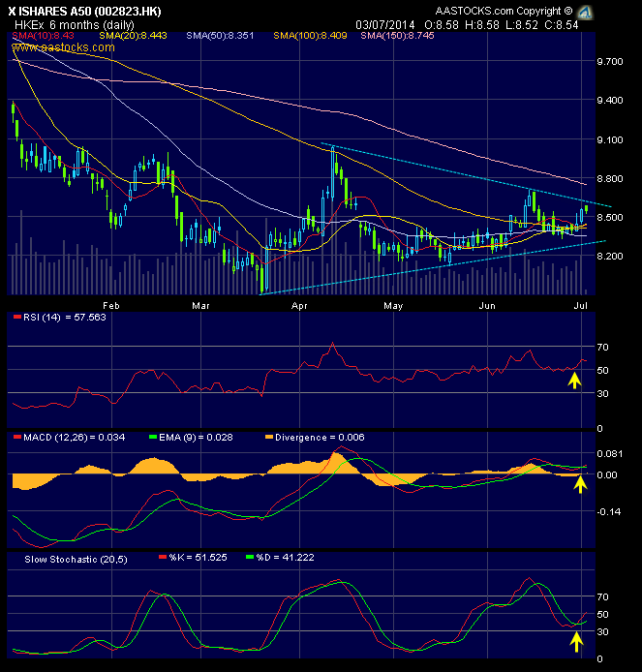Click the 30 label on the Stochastic axis
The height and width of the screenshot is (672, 642).
602,631
